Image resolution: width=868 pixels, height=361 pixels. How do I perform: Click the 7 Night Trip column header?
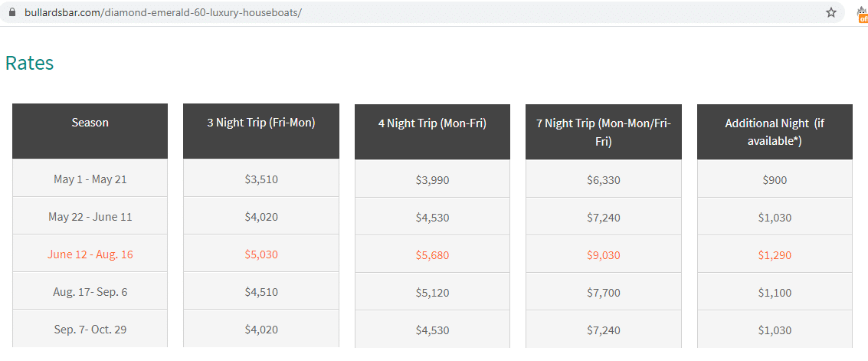(604, 132)
